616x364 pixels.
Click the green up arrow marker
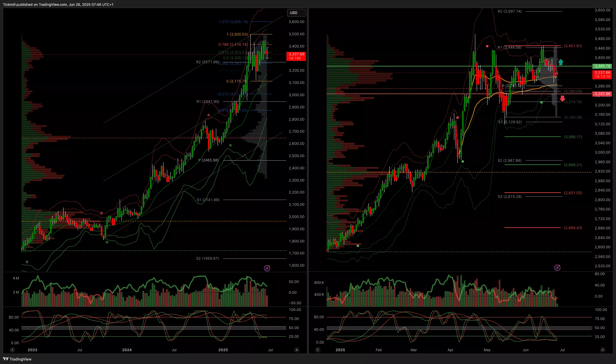pos(561,62)
